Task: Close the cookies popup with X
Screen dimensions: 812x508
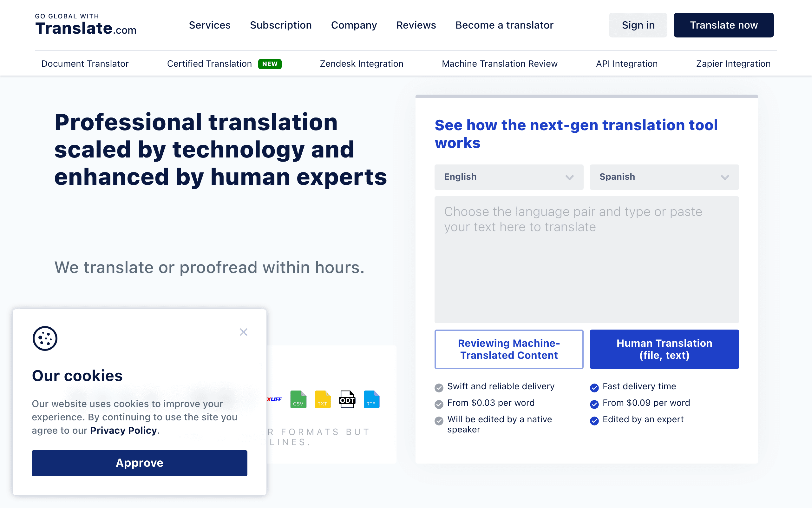Action: coord(244,332)
